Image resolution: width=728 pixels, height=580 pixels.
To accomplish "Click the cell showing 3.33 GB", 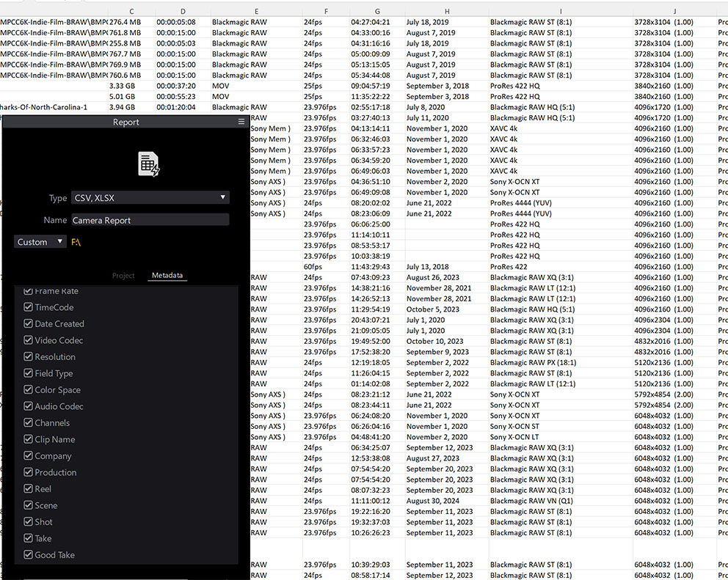I will [x=131, y=86].
